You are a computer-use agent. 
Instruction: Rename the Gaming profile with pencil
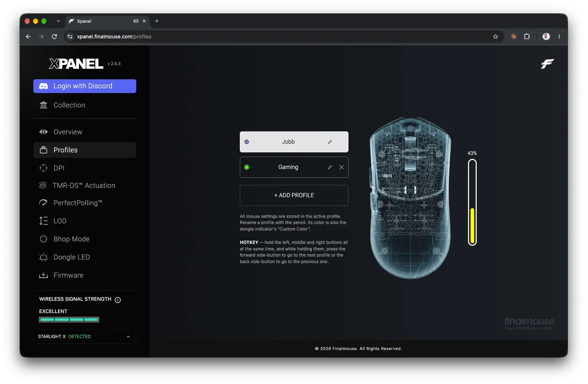[330, 167]
